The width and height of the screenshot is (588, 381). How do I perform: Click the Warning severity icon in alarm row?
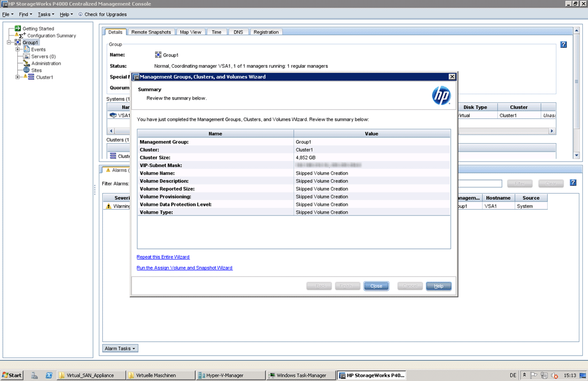tap(109, 206)
